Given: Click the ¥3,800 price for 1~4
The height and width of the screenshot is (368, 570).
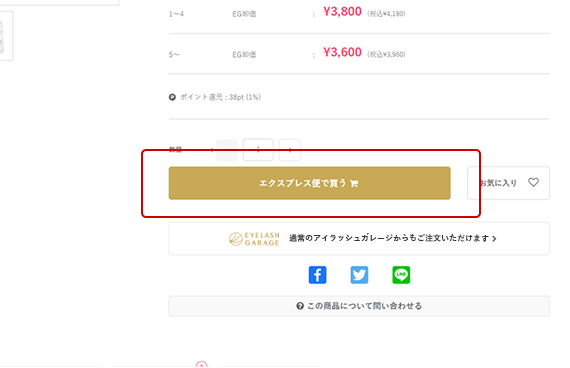Looking at the screenshot, I should tap(342, 12).
